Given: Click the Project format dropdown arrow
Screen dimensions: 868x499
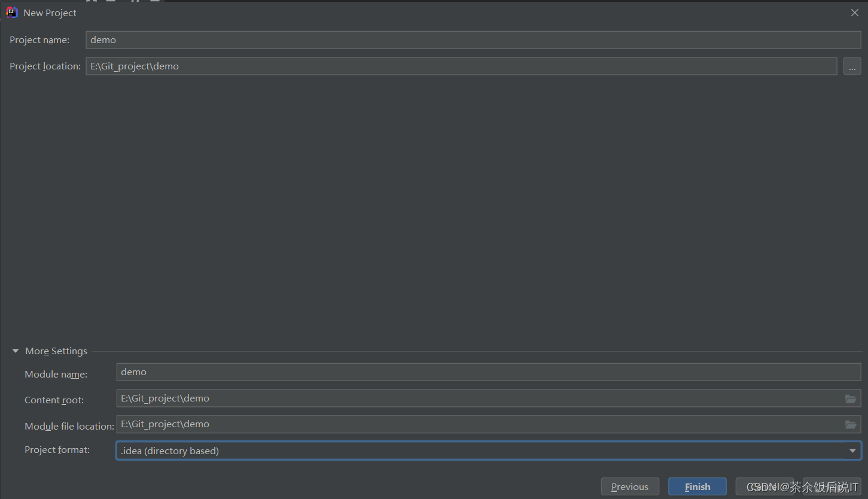Looking at the screenshot, I should pos(854,450).
